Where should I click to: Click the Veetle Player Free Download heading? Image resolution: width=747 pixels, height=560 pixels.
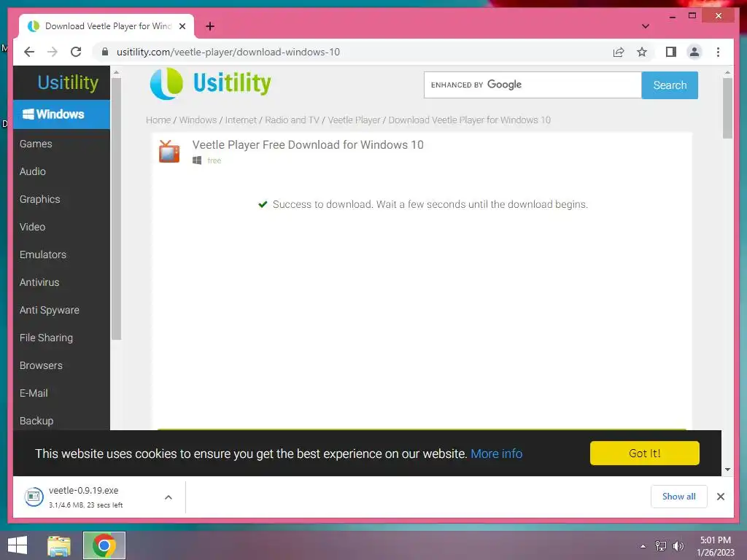pos(308,145)
